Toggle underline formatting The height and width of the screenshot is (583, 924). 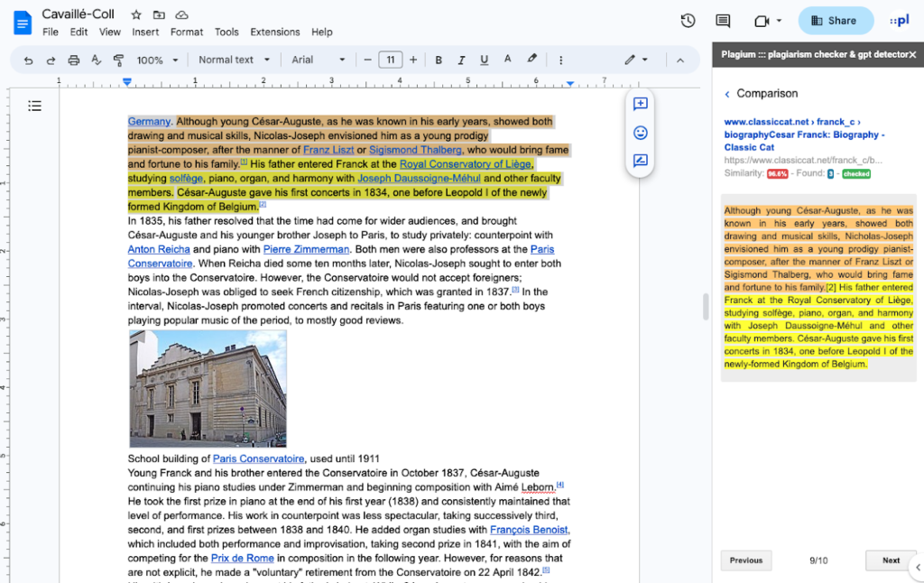click(x=484, y=60)
